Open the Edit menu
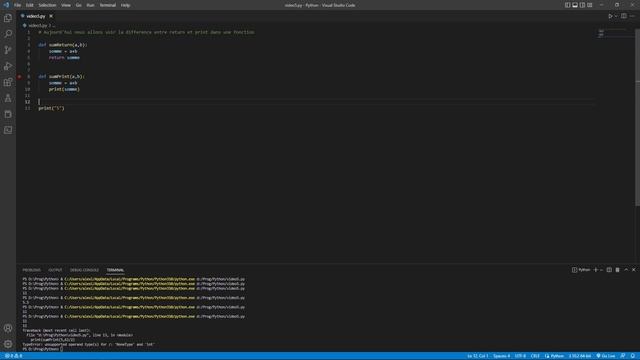 tap(30, 5)
